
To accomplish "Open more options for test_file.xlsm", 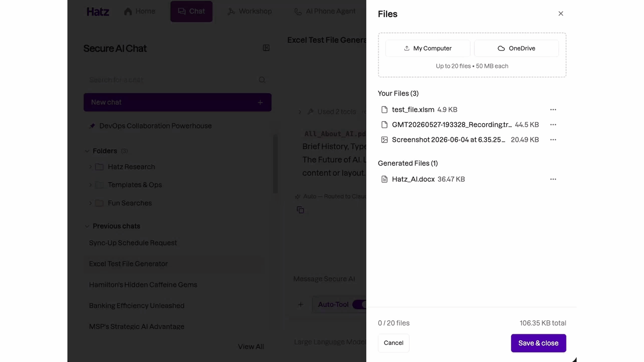I will click(x=553, y=110).
